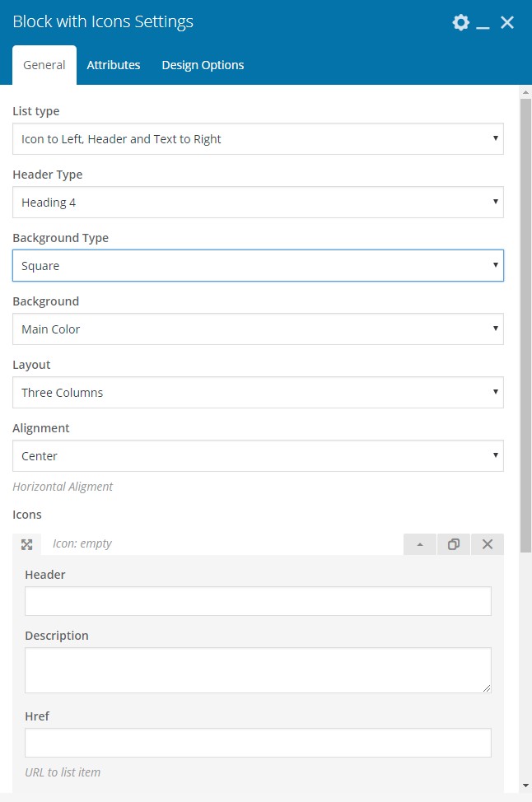Switch to the Attributes tab
This screenshot has height=802, width=532.
114,65
